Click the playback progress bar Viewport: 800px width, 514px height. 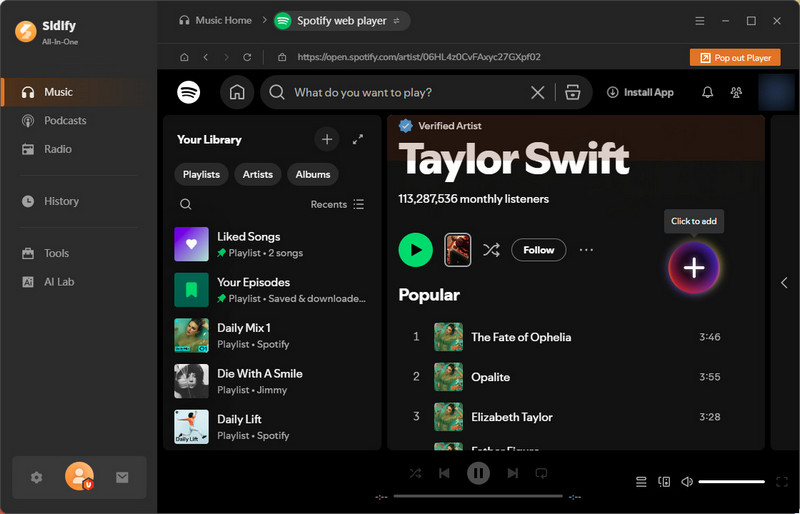(478, 496)
